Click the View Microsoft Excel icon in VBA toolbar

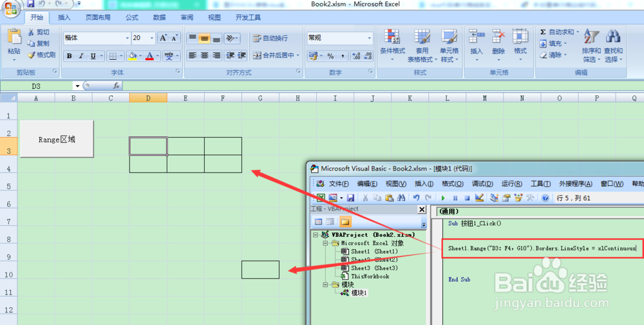point(321,198)
